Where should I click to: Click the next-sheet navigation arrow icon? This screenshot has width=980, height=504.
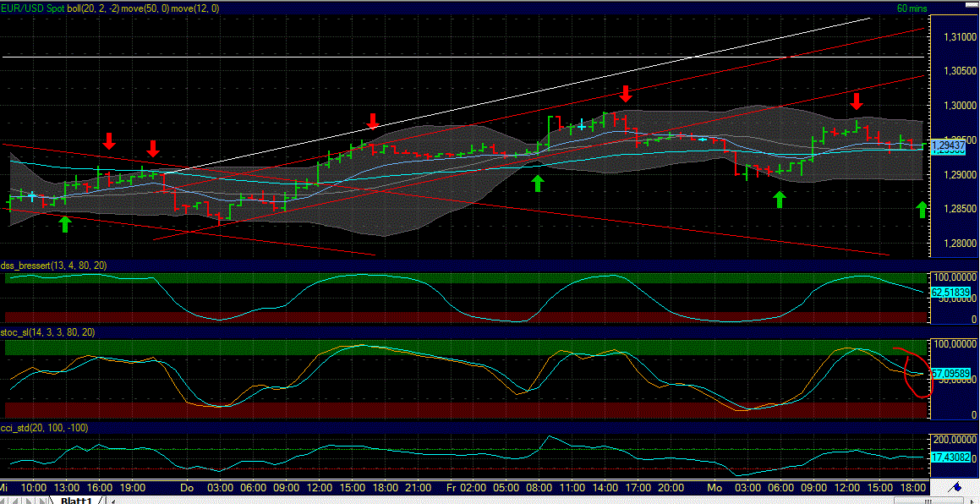(29, 499)
